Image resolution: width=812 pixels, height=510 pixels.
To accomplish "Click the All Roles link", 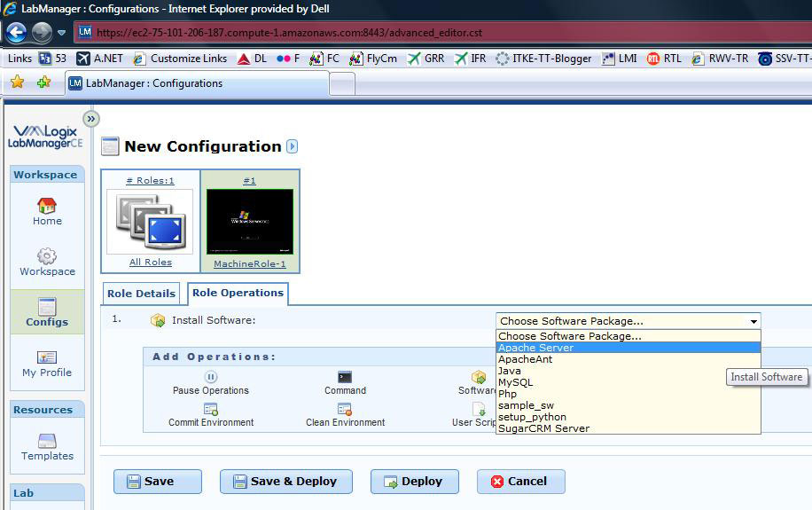I will (151, 263).
